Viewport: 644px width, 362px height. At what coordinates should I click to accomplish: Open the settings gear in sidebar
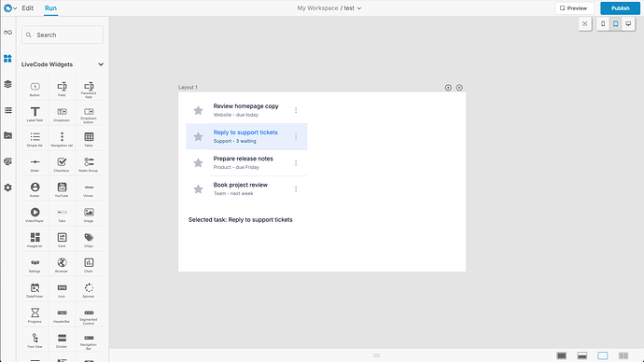(x=7, y=188)
